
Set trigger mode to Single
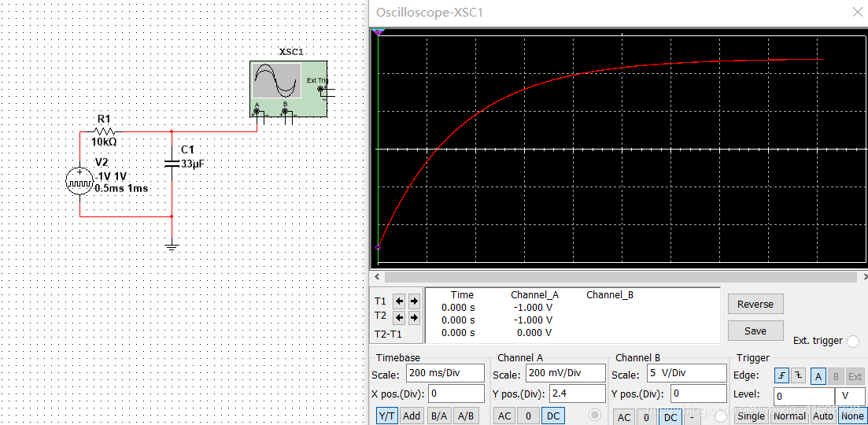pos(752,416)
